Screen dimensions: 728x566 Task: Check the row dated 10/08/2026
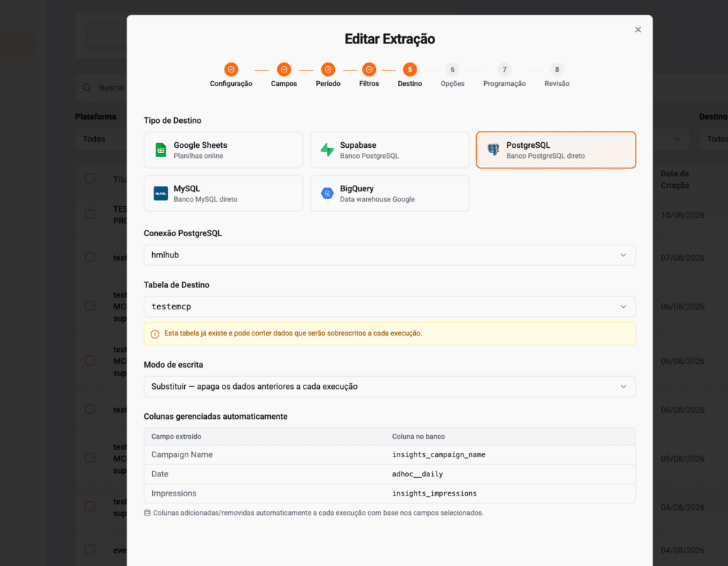point(90,214)
